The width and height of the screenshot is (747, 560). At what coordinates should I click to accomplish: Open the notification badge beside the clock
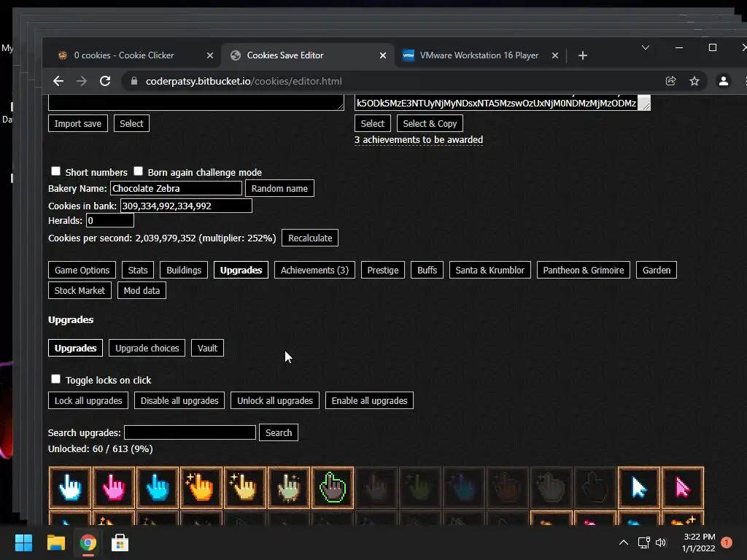pyautogui.click(x=727, y=542)
